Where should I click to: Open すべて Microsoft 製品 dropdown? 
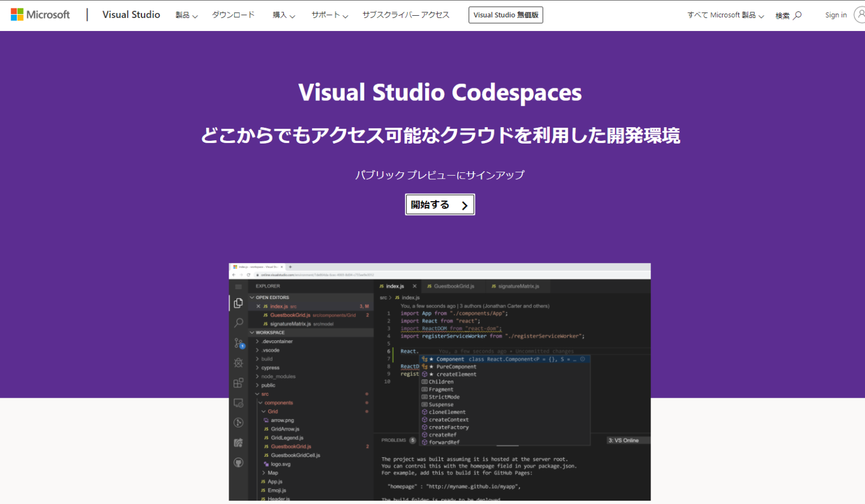725,15
